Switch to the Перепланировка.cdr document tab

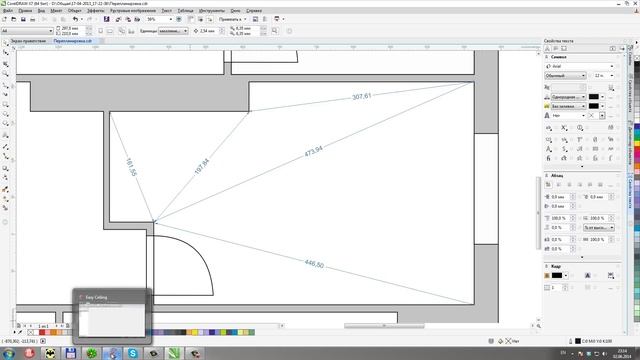(x=73, y=41)
